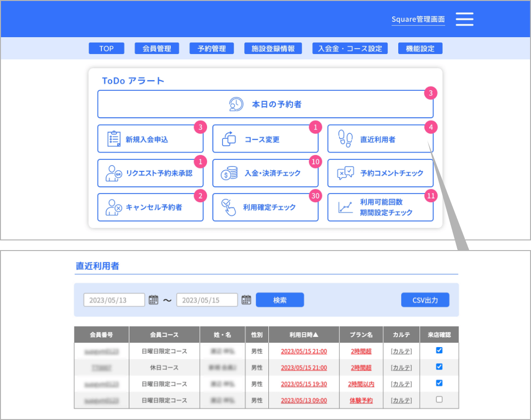Screen dimensions: 531x420
Task: Open the 会員管理 navigation tab
Action: click(x=157, y=48)
